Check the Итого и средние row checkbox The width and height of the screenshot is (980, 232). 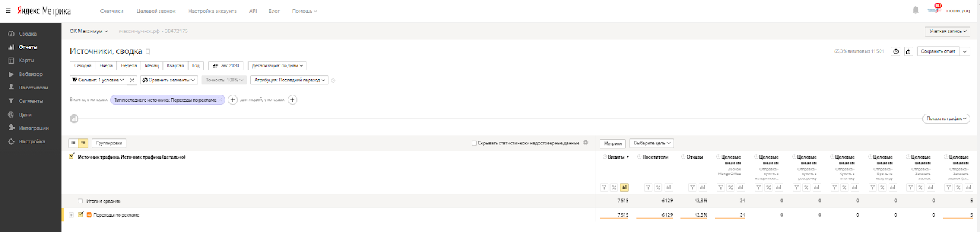tap(80, 201)
